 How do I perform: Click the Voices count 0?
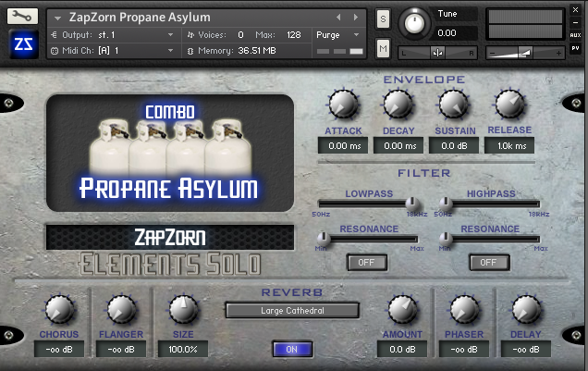240,35
